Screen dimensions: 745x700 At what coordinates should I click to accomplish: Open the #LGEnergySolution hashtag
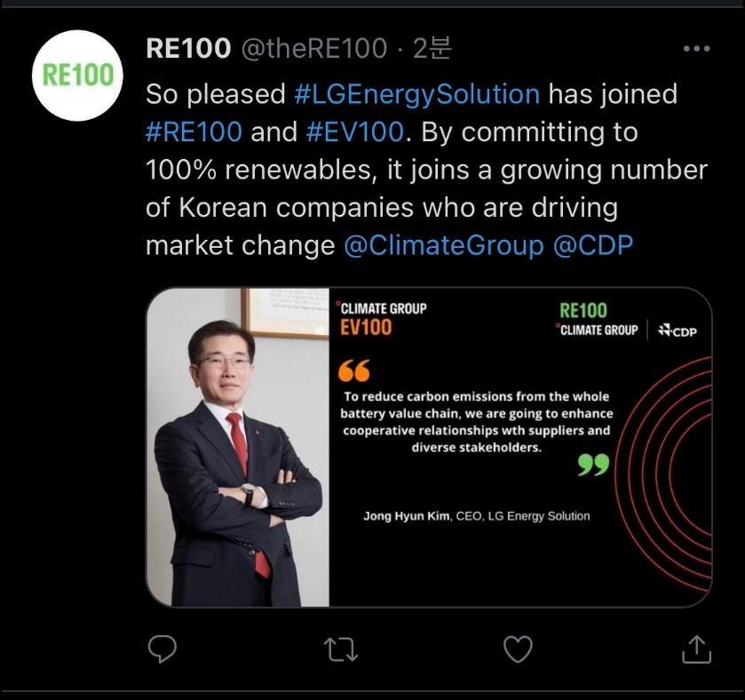tap(416, 93)
